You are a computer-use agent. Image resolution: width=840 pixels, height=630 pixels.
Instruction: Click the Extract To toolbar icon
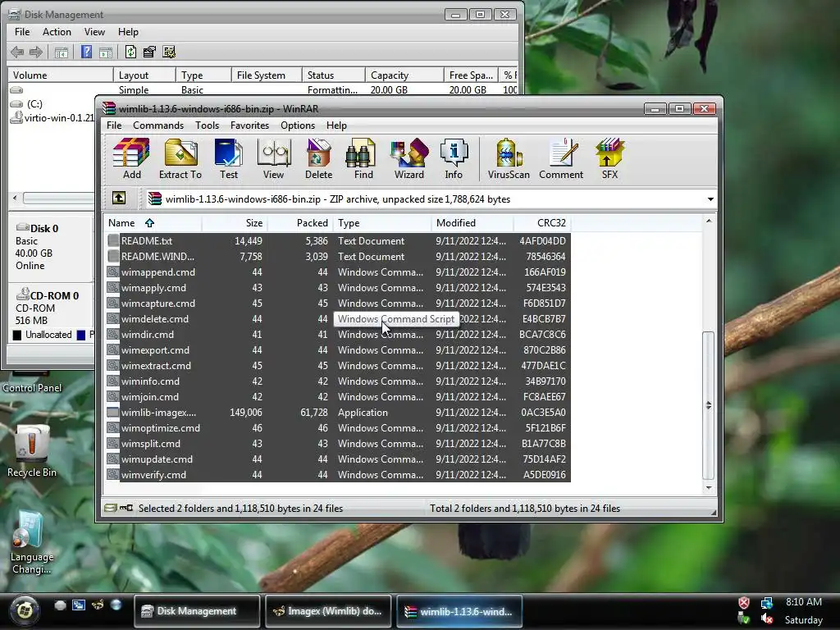(x=180, y=158)
